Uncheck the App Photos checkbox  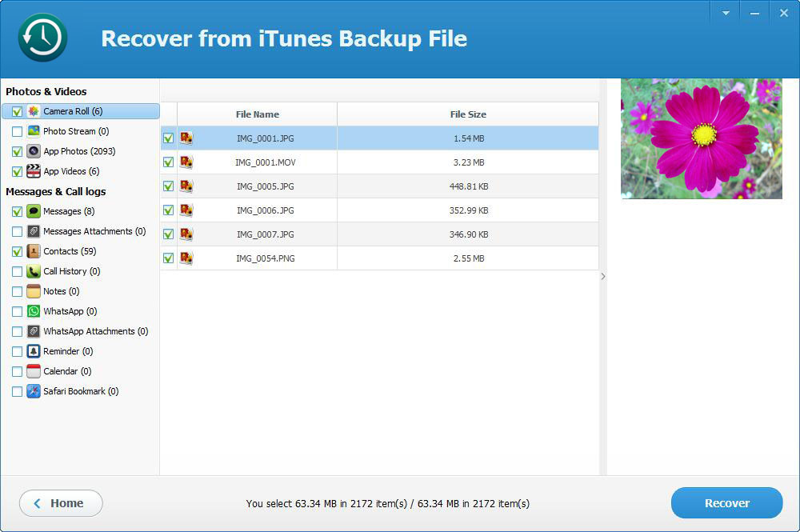tap(17, 151)
